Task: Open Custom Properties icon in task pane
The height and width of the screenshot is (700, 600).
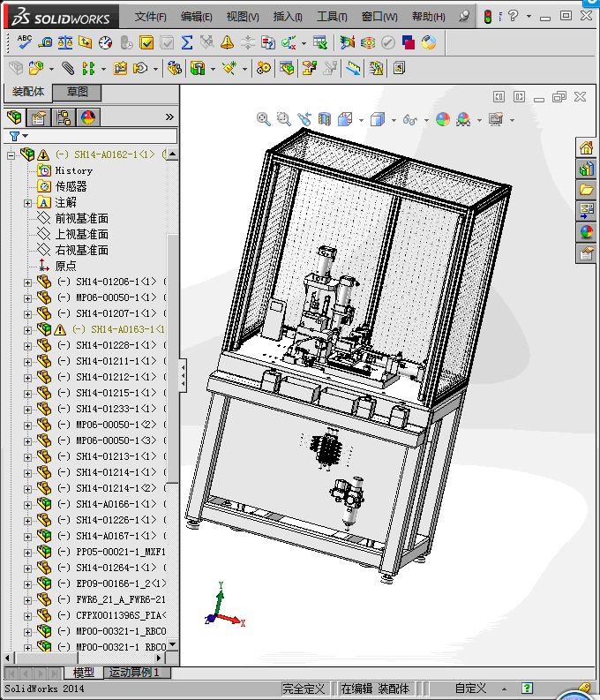Action: [586, 253]
